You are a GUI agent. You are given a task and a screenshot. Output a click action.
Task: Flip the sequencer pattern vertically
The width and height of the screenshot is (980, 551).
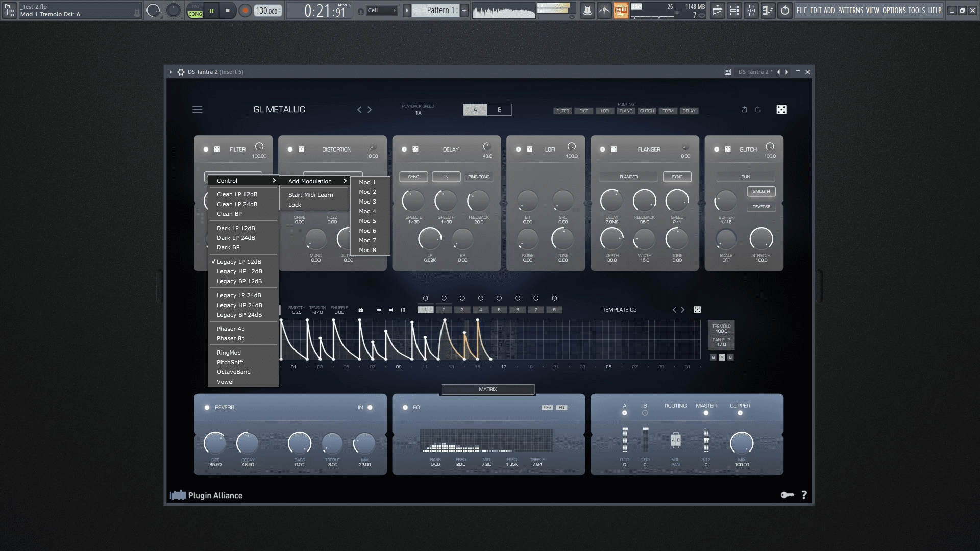[x=403, y=310]
